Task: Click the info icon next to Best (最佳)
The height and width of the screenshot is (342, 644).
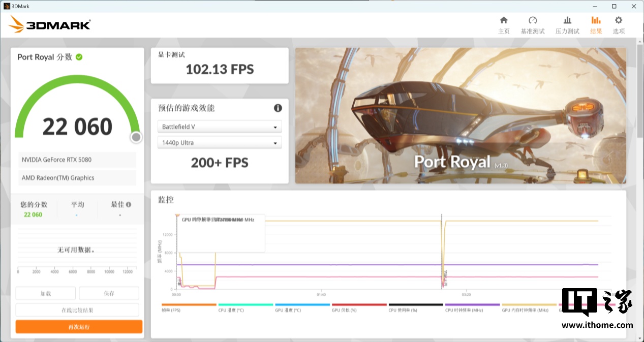Action: click(x=129, y=204)
